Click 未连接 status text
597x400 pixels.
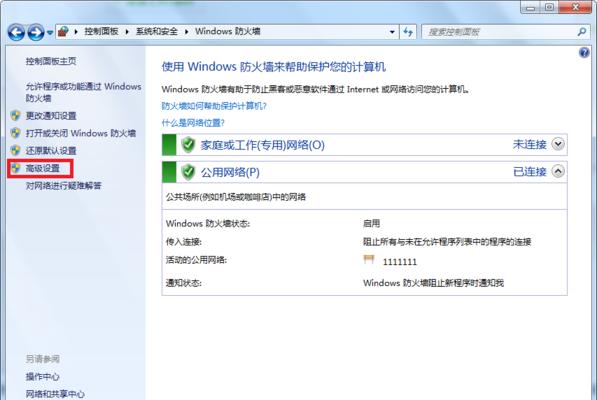tap(530, 145)
